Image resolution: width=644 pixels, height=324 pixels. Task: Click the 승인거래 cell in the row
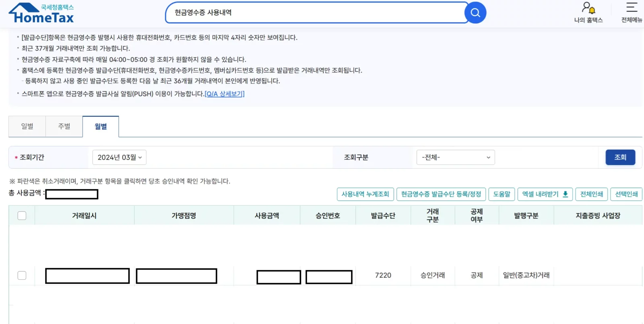click(433, 275)
